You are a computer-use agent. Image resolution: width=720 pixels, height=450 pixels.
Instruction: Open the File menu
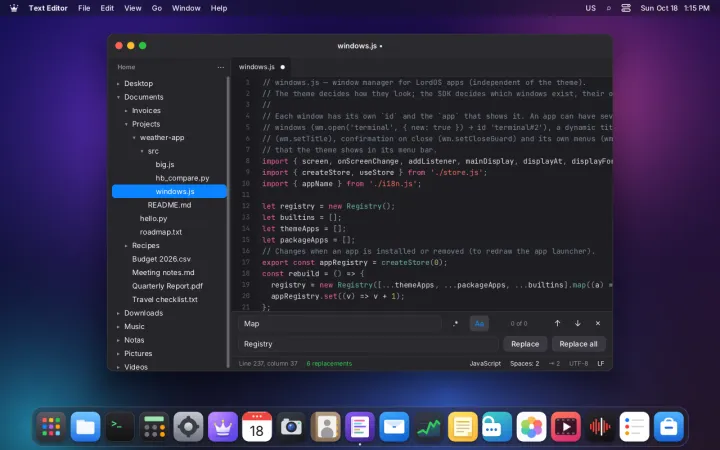click(84, 8)
